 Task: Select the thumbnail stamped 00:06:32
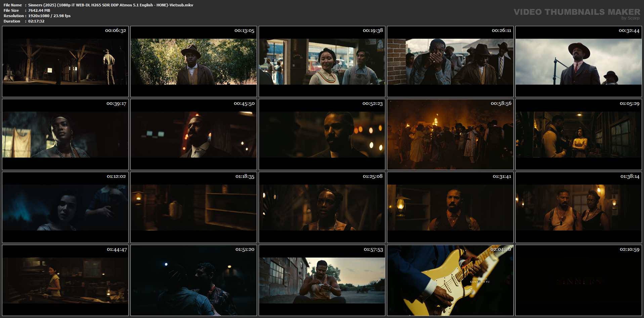(65, 62)
